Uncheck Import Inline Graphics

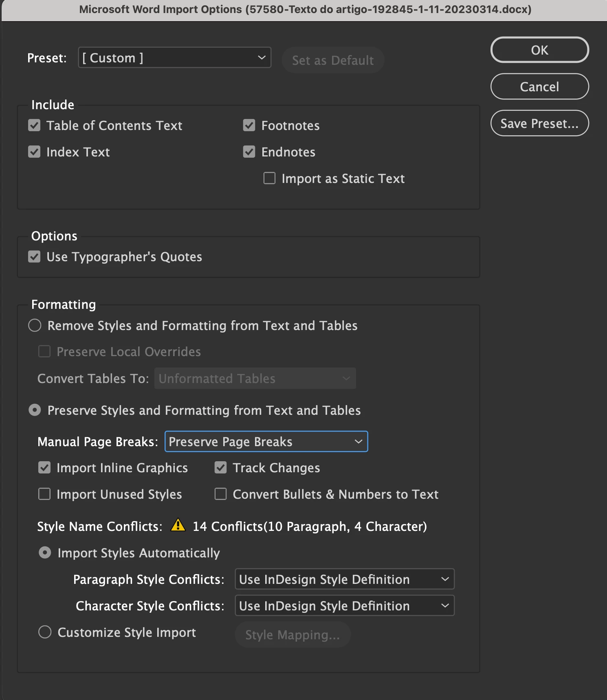coord(44,467)
